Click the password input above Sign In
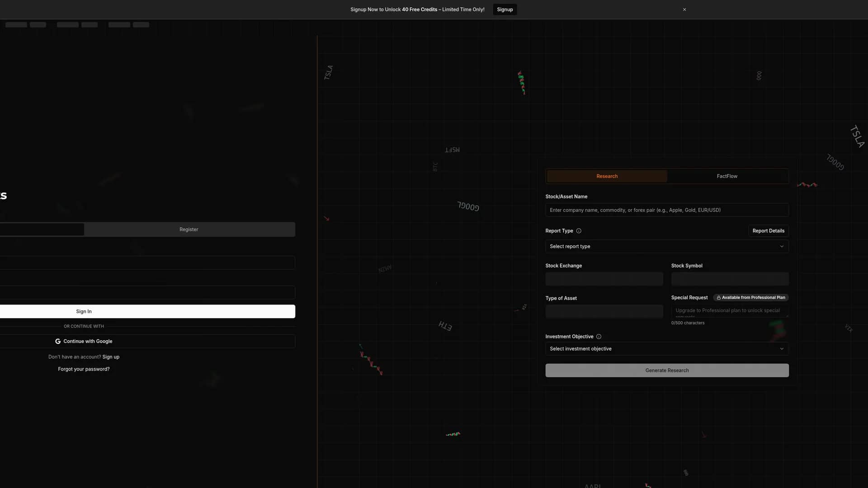The height and width of the screenshot is (488, 868). (x=147, y=292)
